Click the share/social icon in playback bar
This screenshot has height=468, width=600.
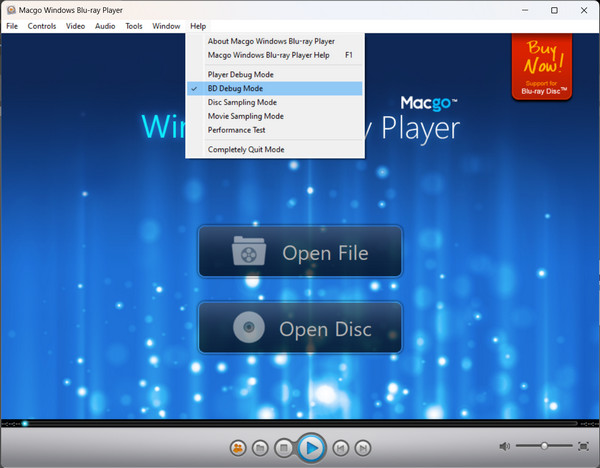pyautogui.click(x=238, y=448)
